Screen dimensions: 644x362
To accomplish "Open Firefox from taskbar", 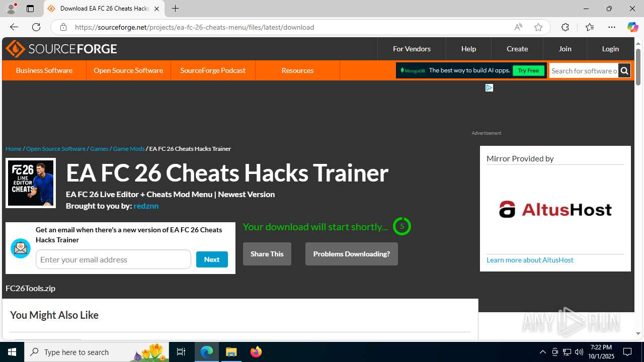I will (x=256, y=352).
